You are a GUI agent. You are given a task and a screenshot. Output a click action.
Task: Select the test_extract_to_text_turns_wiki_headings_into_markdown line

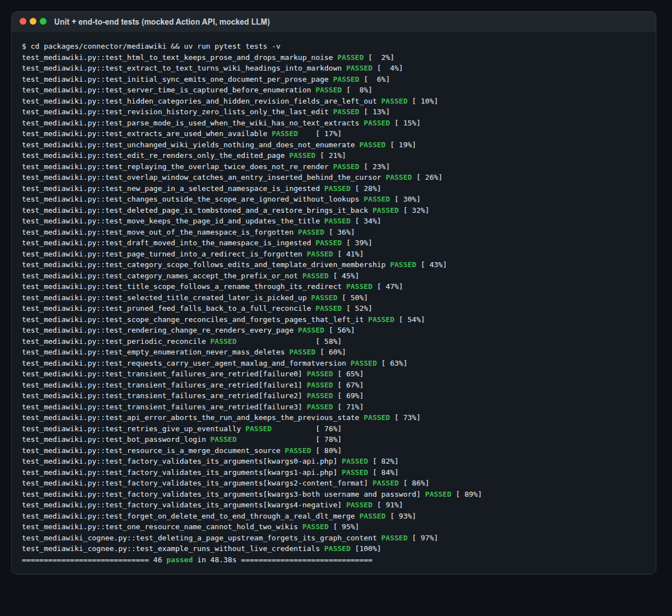click(212, 68)
